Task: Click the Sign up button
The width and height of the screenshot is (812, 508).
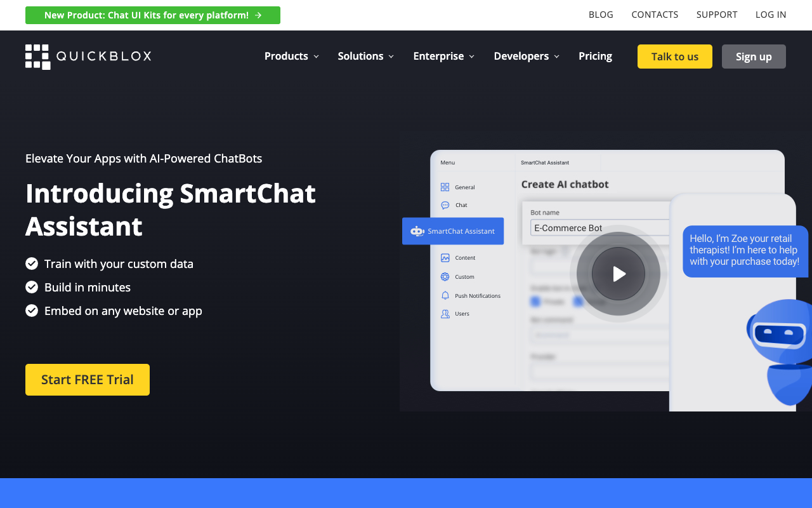Action: pyautogui.click(x=754, y=57)
